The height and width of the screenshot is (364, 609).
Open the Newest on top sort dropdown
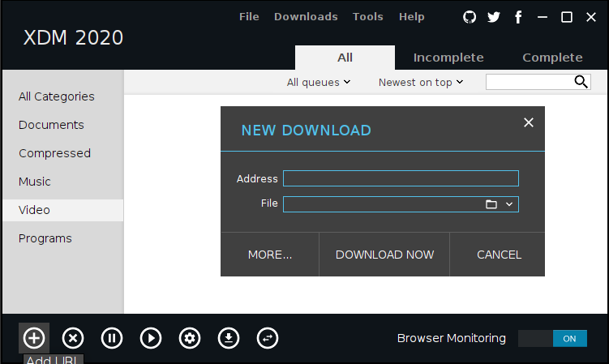pyautogui.click(x=421, y=82)
